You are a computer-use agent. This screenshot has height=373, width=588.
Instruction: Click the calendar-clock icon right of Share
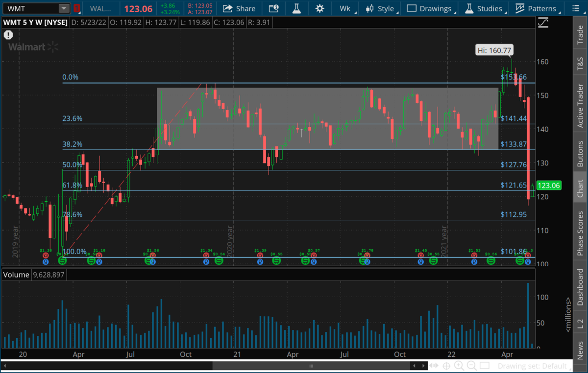pos(274,8)
